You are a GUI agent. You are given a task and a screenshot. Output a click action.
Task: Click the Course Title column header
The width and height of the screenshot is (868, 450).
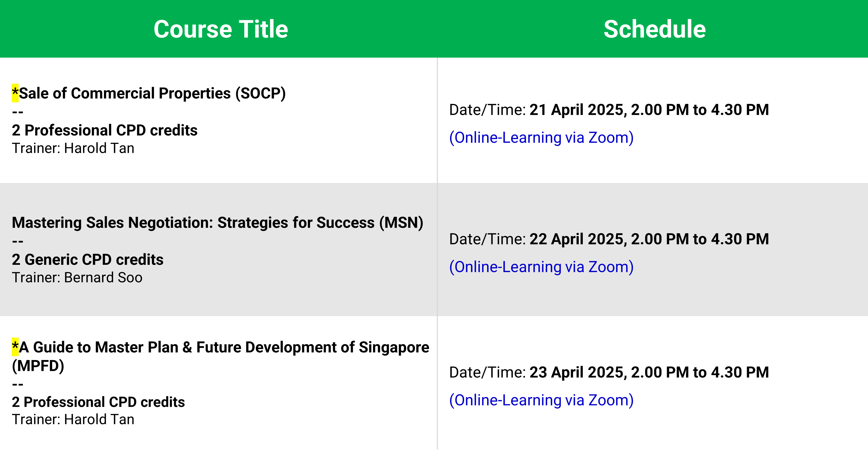pyautogui.click(x=221, y=29)
